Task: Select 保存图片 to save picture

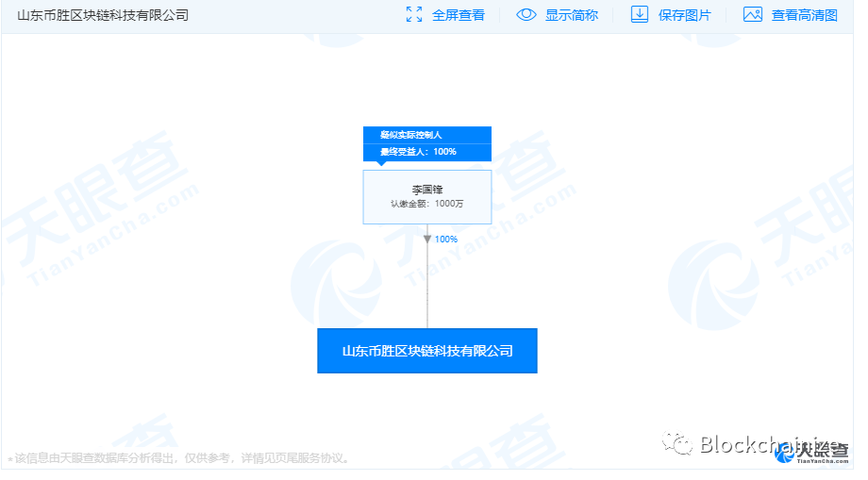Action: point(684,15)
